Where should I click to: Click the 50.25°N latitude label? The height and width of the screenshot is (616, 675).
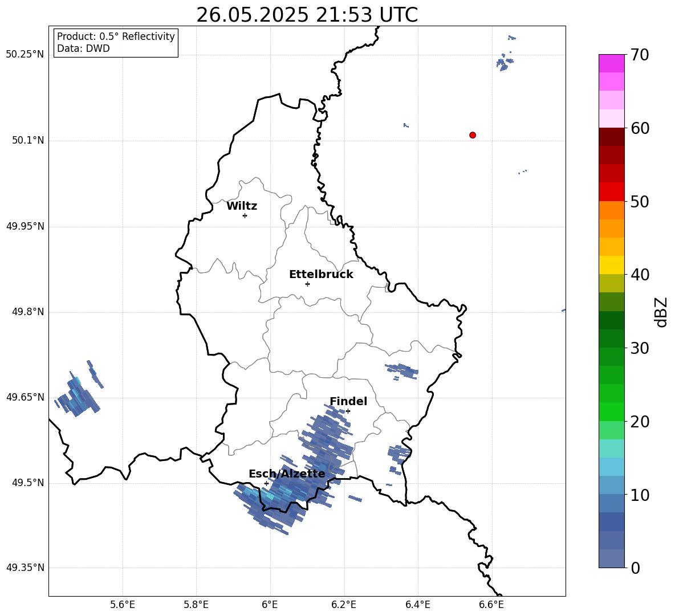[x=25, y=55]
